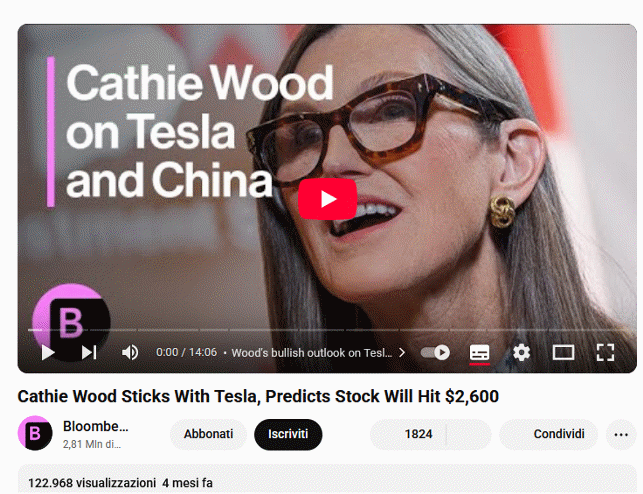Open the Bloomberg channel avatar below the title
The height and width of the screenshot is (494, 643).
pos(35,433)
